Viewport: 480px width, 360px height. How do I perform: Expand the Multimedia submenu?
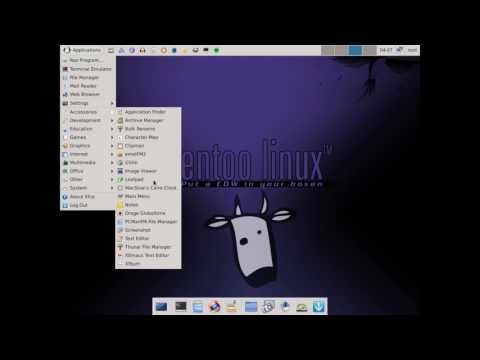pyautogui.click(x=88, y=163)
